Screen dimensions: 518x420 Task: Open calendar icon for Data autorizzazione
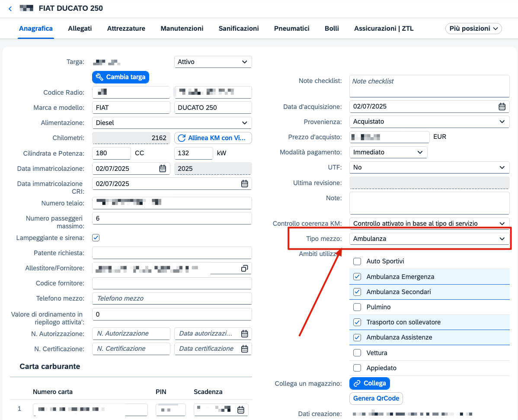[x=244, y=334]
